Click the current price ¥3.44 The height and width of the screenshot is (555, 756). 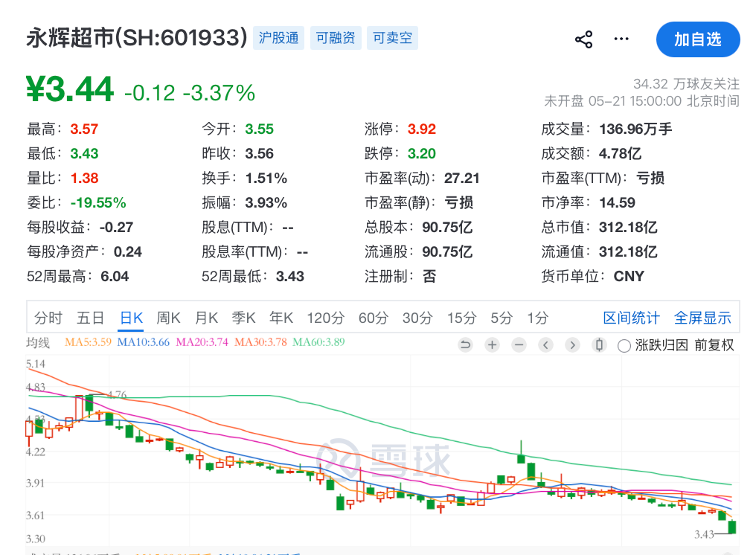click(x=71, y=90)
